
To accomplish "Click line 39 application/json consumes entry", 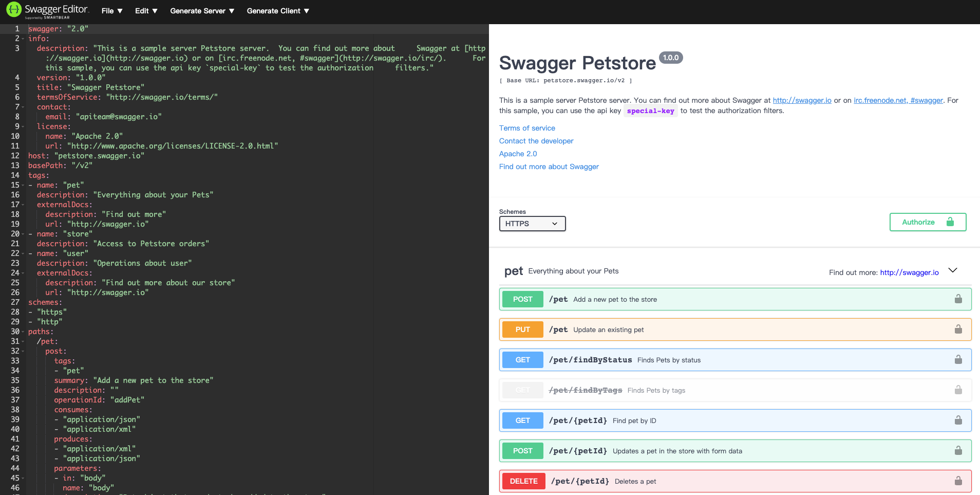I will coord(97,419).
